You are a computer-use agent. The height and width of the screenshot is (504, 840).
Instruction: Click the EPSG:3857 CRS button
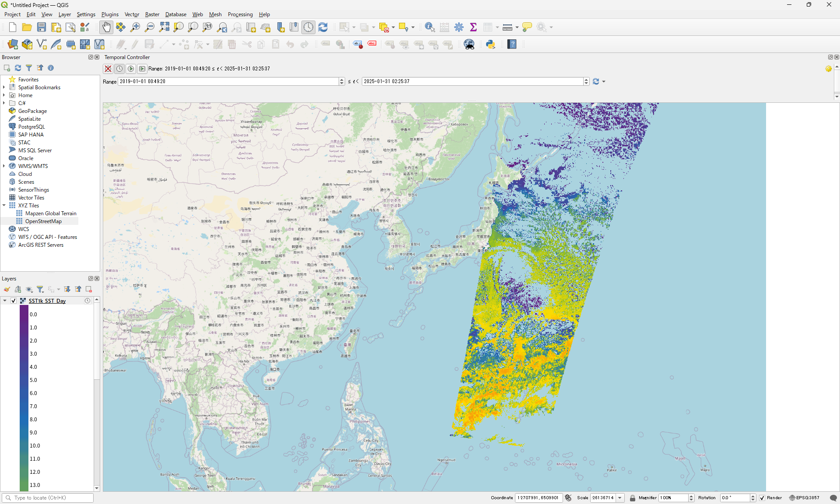click(x=804, y=498)
